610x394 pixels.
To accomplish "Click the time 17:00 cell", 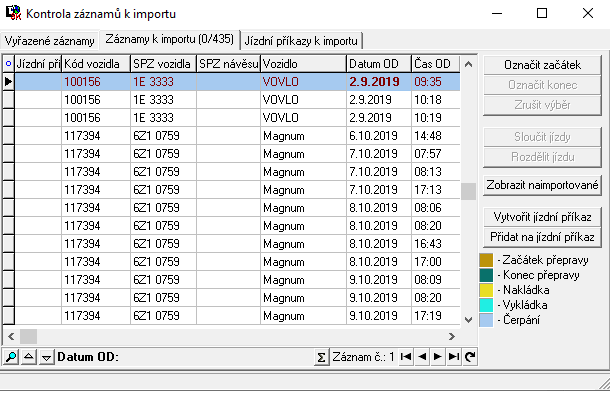I will 436,262.
